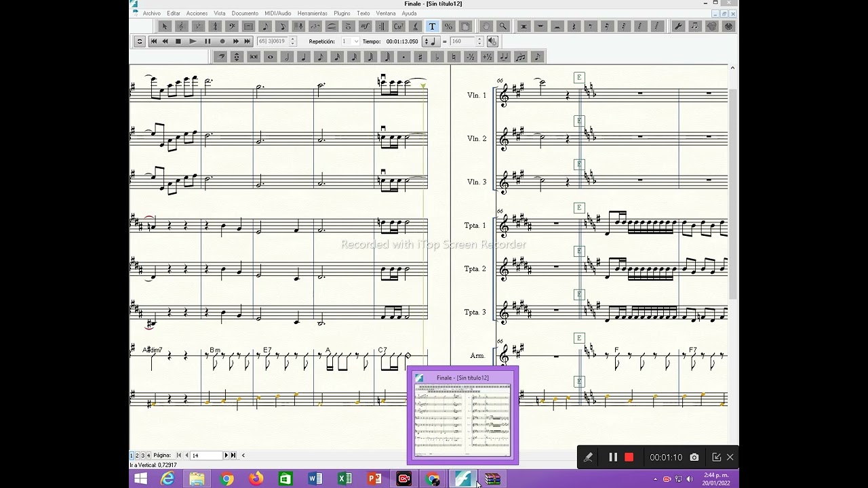
Task: Select the Staff tool
Action: click(248, 26)
